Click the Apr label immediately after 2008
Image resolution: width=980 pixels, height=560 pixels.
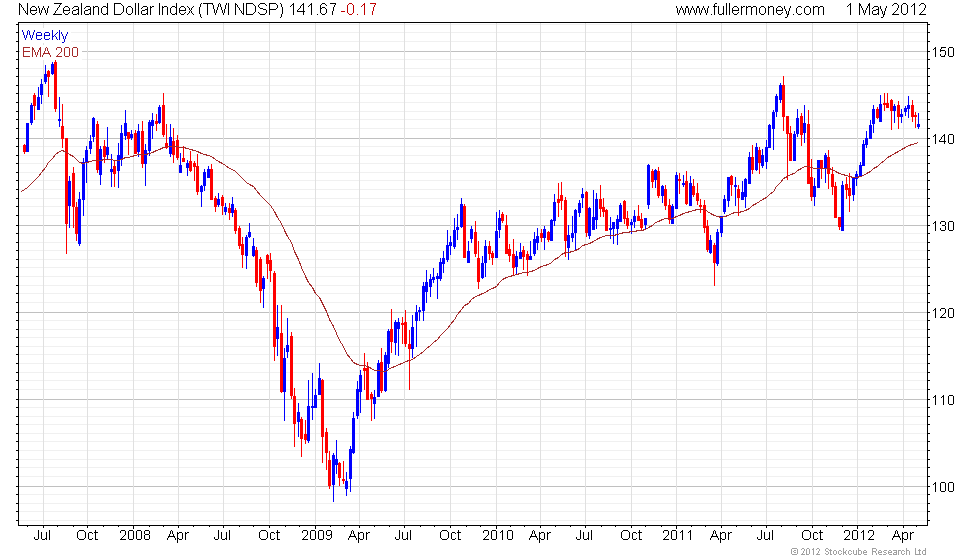point(178,536)
